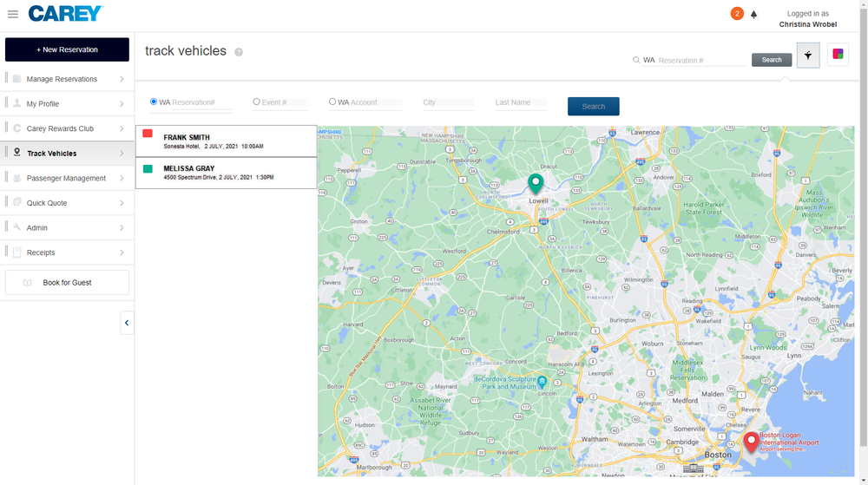Screen dimensions: 868x485
Task: Click the + New Reservation button
Action: 67,49
